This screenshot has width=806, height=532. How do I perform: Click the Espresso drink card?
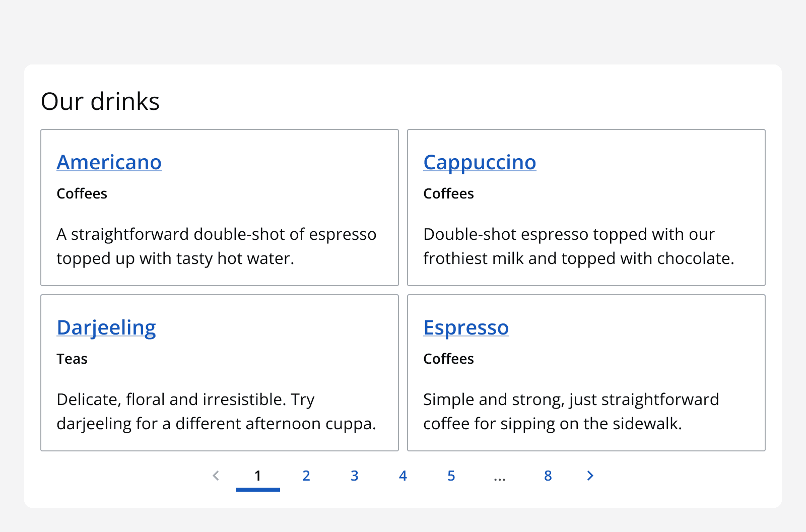pos(586,373)
